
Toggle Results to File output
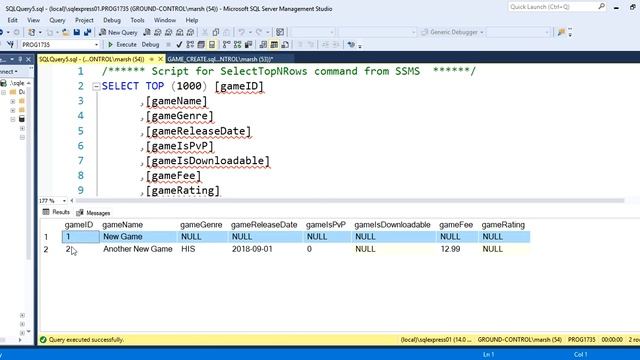pos(285,44)
